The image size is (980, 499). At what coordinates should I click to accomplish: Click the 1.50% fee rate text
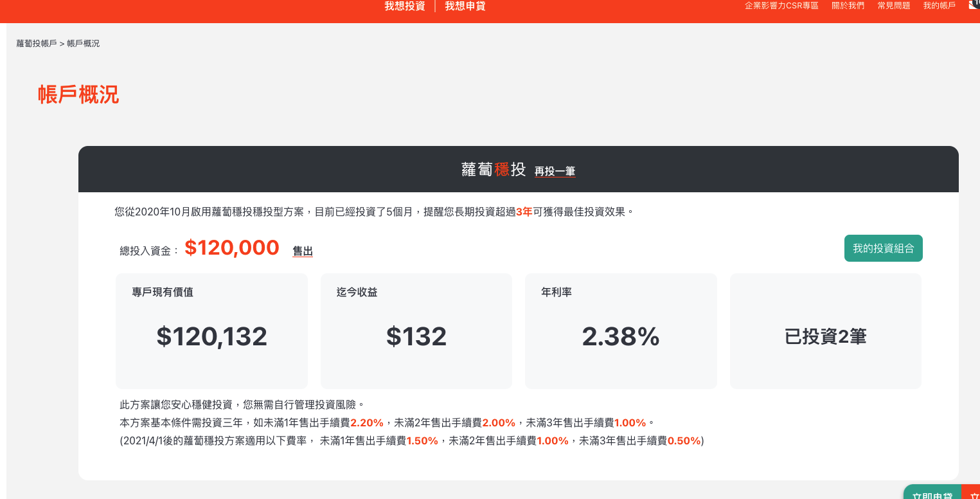(422, 440)
